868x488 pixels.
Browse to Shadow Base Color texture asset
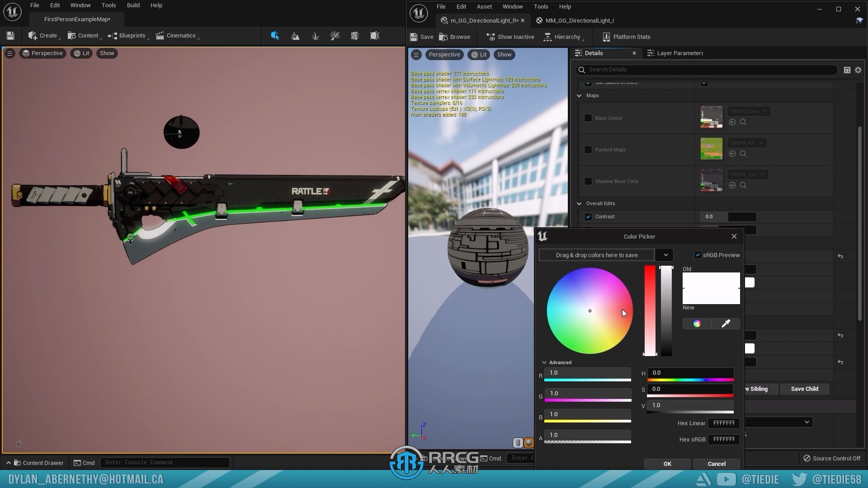[743, 185]
